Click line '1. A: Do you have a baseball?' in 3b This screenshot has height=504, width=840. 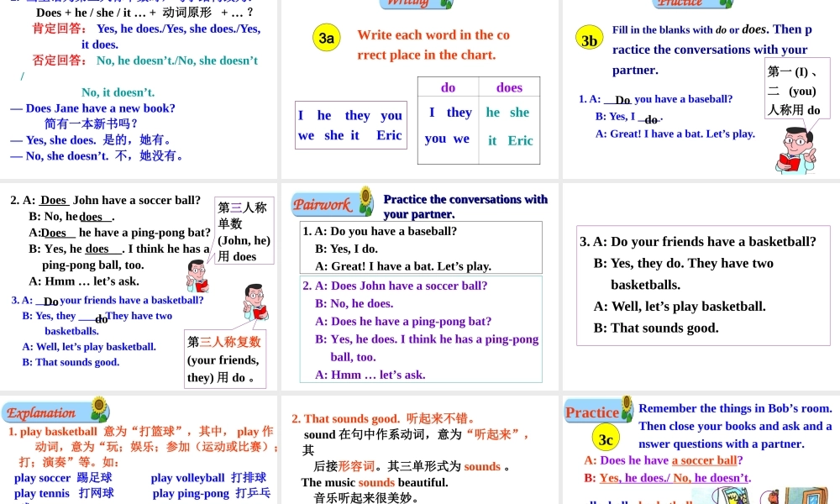click(656, 99)
